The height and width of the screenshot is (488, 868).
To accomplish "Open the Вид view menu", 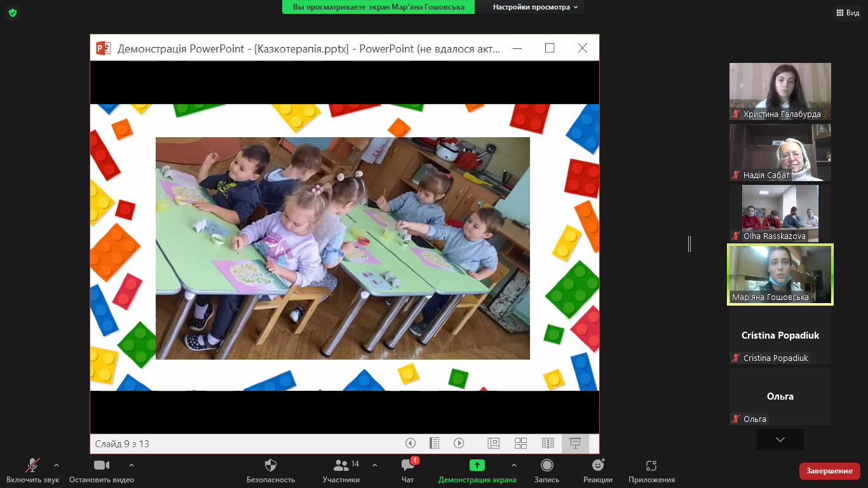I will 847,13.
